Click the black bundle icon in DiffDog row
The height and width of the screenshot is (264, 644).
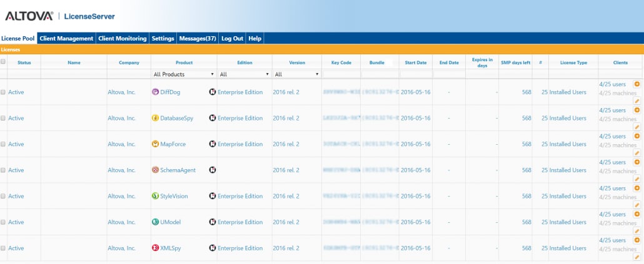point(213,92)
